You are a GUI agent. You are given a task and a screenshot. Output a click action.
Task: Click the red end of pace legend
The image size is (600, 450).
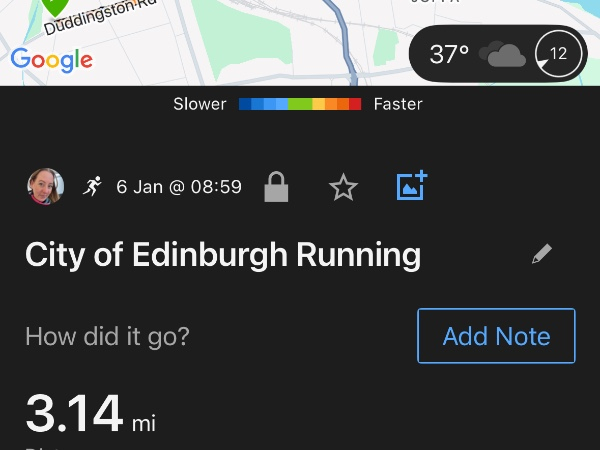coord(355,104)
